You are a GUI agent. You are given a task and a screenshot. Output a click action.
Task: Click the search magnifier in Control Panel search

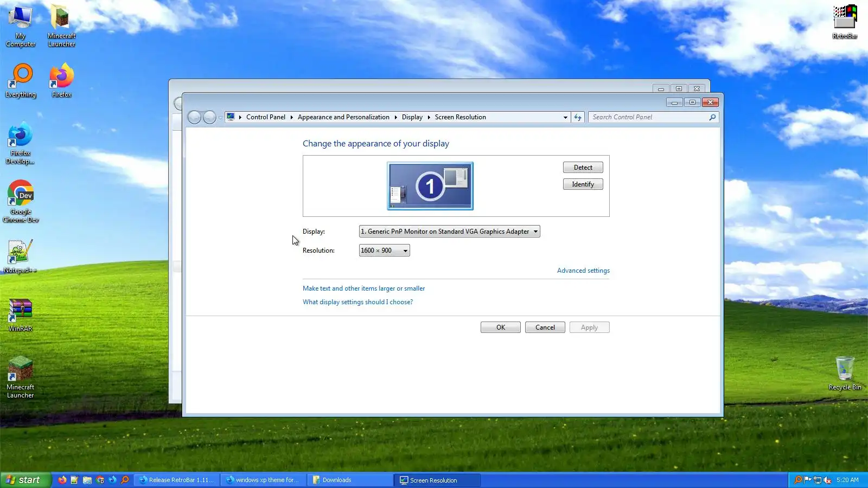[x=712, y=117]
